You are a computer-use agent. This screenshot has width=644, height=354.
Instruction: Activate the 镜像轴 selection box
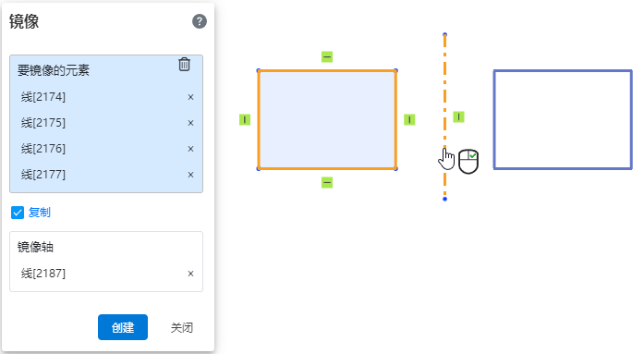click(106, 262)
